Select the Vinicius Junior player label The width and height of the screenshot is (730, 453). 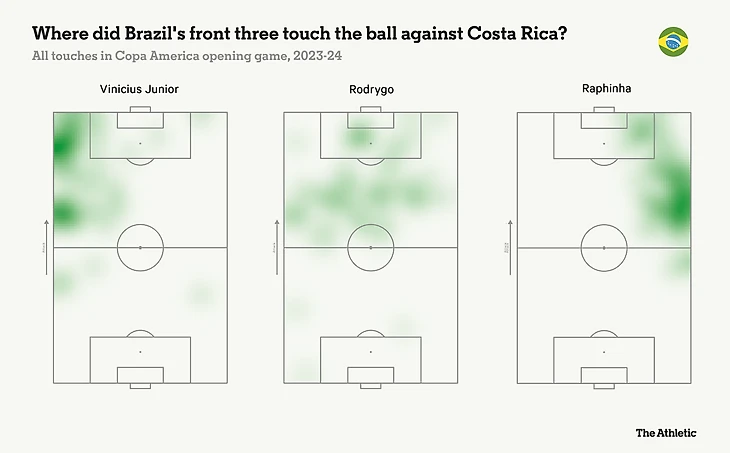point(139,89)
